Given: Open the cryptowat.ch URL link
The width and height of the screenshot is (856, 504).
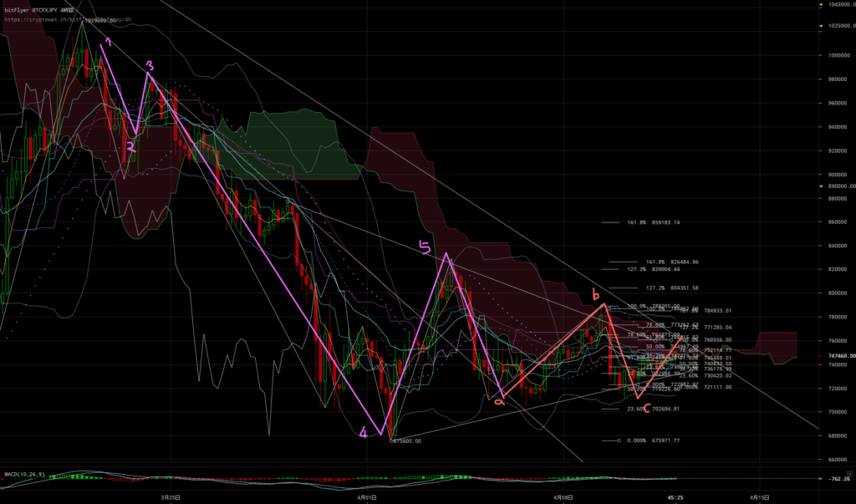Looking at the screenshot, I should point(50,18).
